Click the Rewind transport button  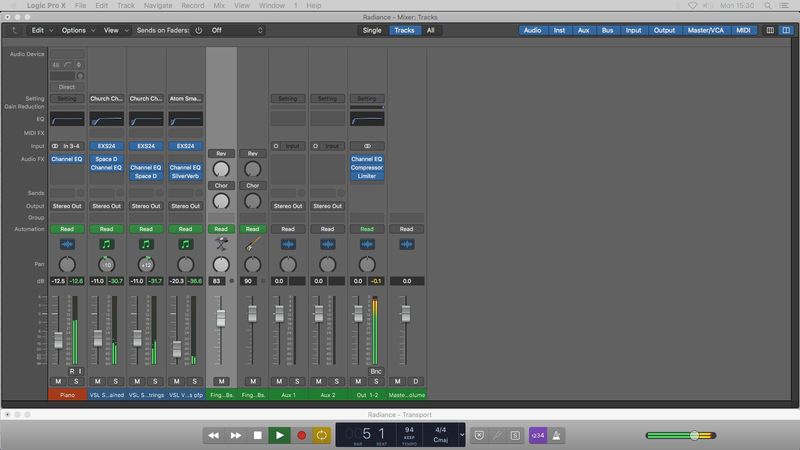[x=213, y=435]
